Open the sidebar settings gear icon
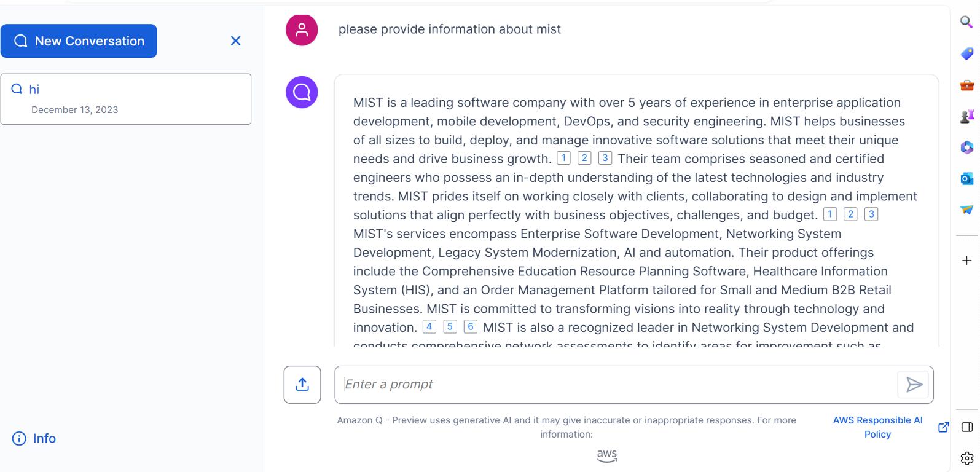The height and width of the screenshot is (472, 980). (967, 458)
